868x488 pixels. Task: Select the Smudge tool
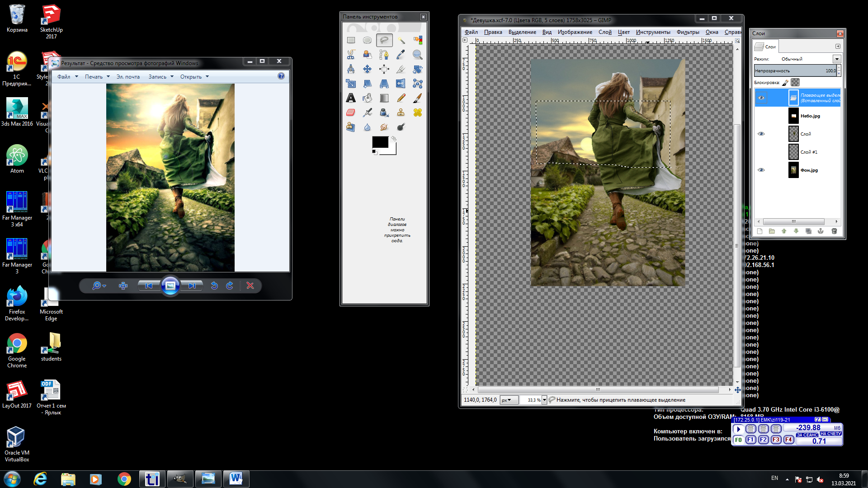pos(384,127)
